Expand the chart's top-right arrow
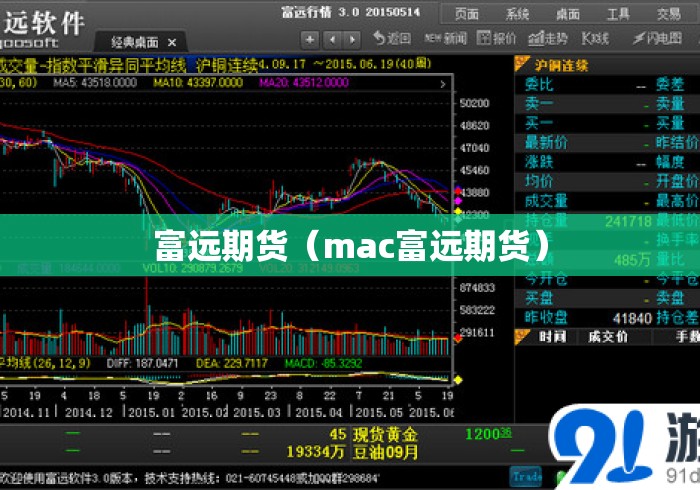The image size is (700, 490). coord(443,84)
